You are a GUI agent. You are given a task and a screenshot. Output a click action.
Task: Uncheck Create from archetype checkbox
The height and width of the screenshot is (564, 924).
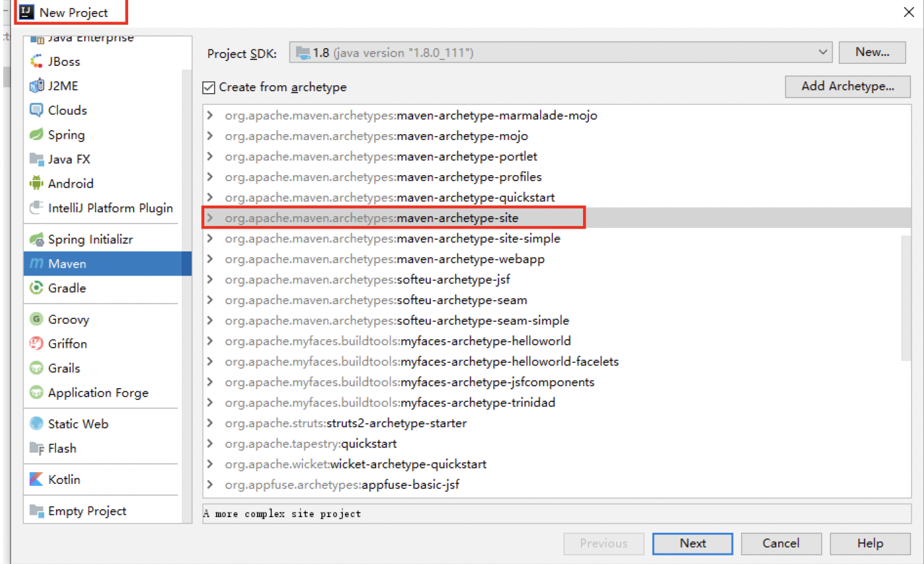coord(209,87)
